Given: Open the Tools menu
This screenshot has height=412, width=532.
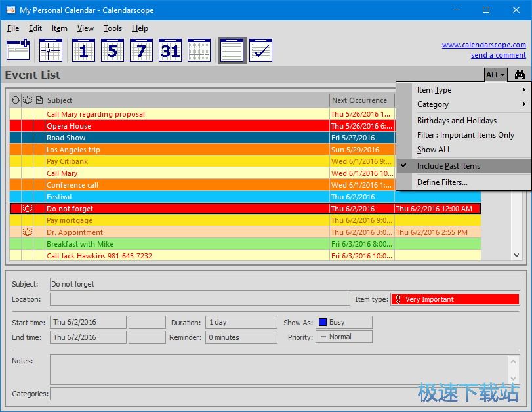Looking at the screenshot, I should pyautogui.click(x=112, y=28).
